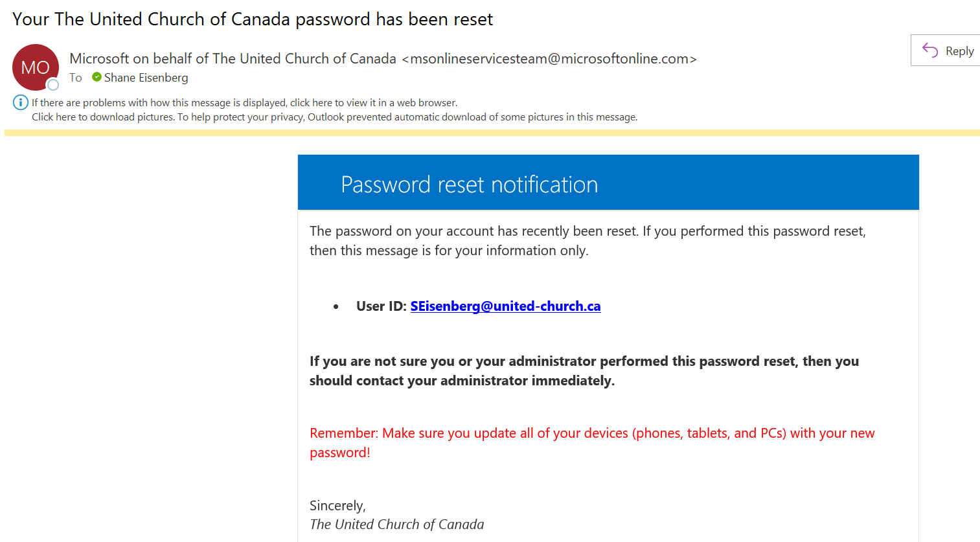Click the Reply arrow icon
This screenshot has height=542, width=980.
point(930,51)
